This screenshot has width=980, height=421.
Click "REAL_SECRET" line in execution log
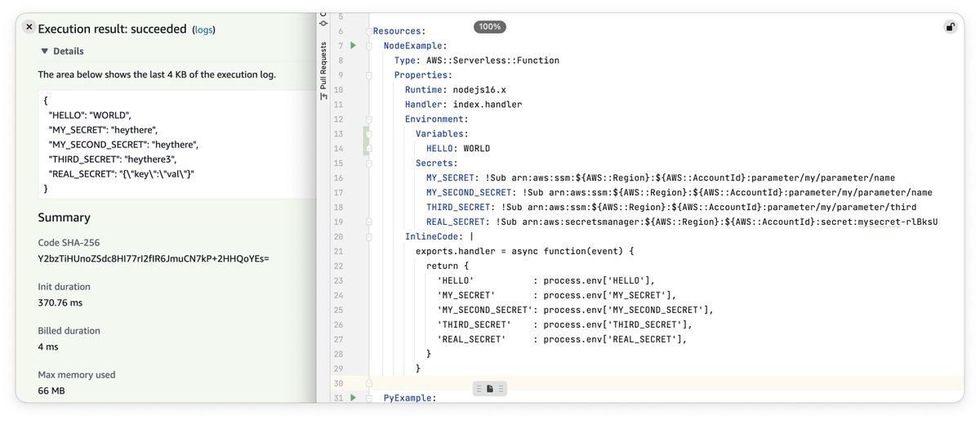point(122,173)
